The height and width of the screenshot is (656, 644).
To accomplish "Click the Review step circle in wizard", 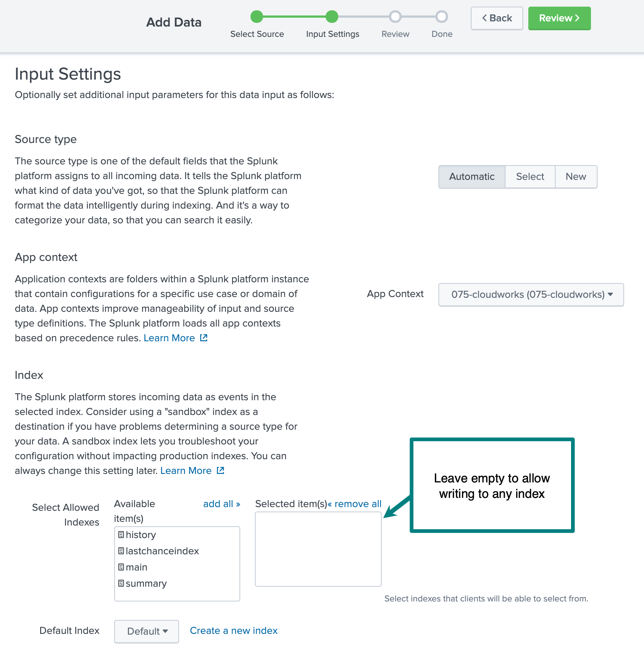I will (395, 17).
